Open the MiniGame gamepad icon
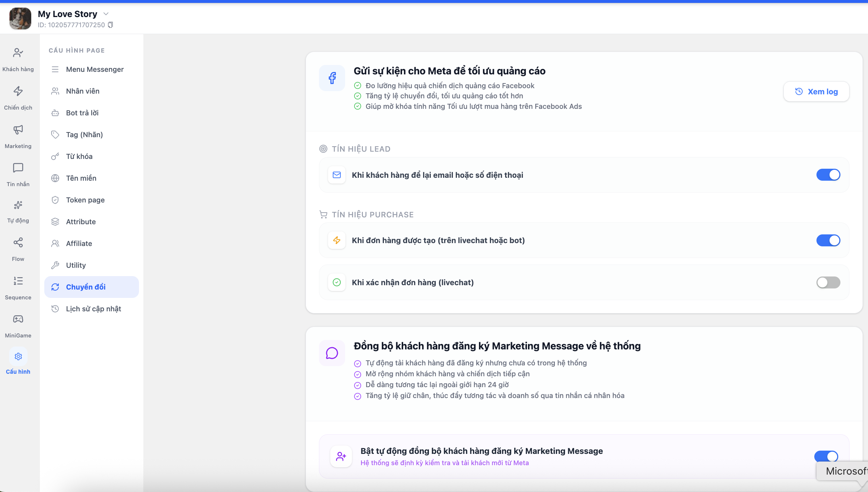The width and height of the screenshot is (868, 492). [18, 319]
